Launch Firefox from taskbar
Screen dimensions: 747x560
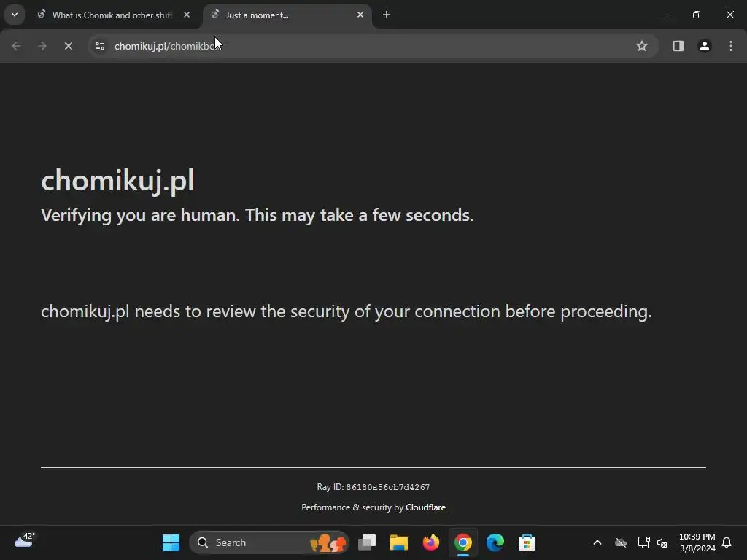430,542
